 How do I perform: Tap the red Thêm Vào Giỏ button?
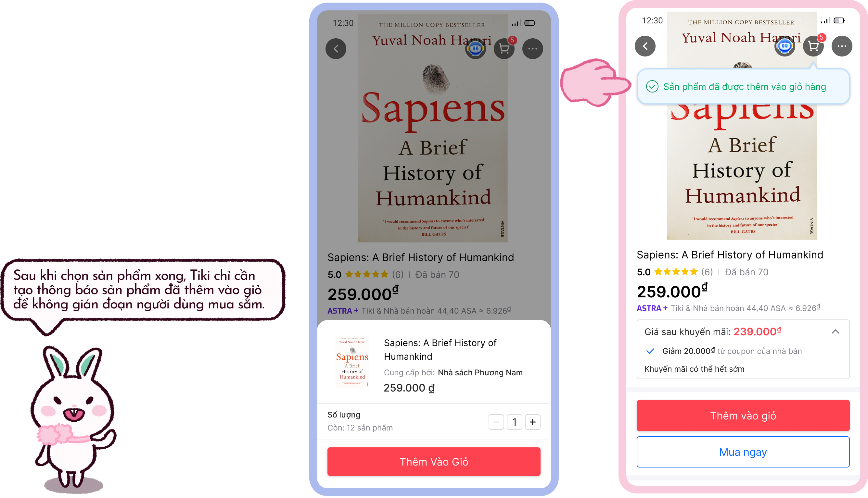[x=434, y=461]
